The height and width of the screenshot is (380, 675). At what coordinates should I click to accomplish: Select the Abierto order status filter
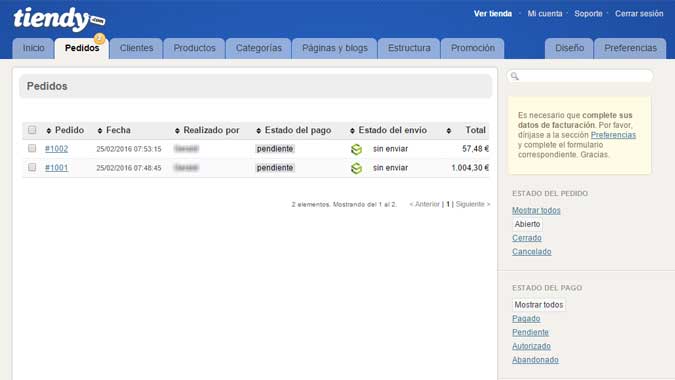527,224
